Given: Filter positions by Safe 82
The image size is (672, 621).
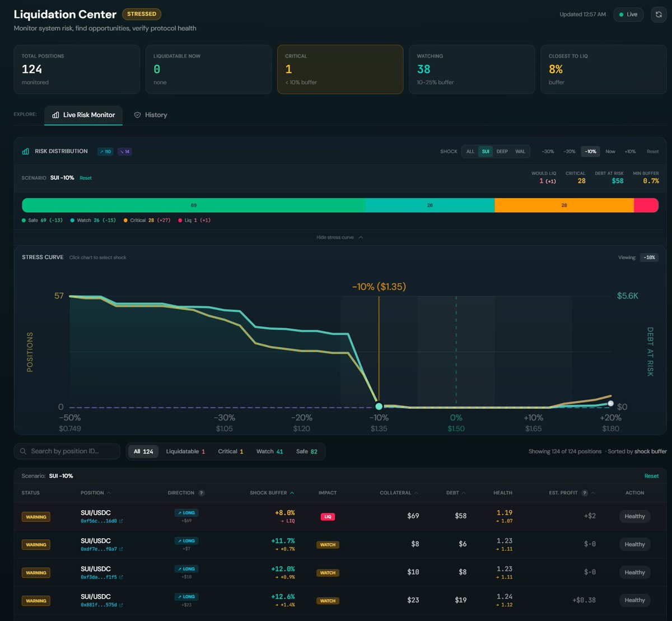Looking at the screenshot, I should pyautogui.click(x=306, y=451).
